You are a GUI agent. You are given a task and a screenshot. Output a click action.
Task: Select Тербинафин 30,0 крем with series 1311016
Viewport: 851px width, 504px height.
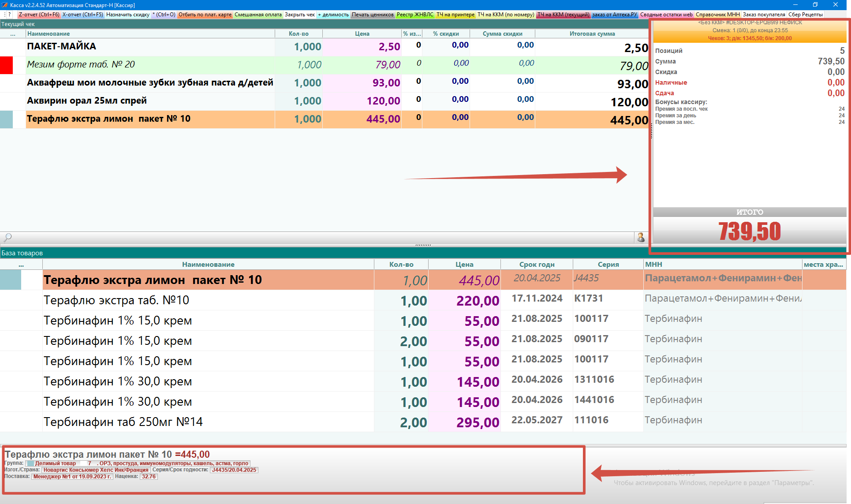pos(423,381)
